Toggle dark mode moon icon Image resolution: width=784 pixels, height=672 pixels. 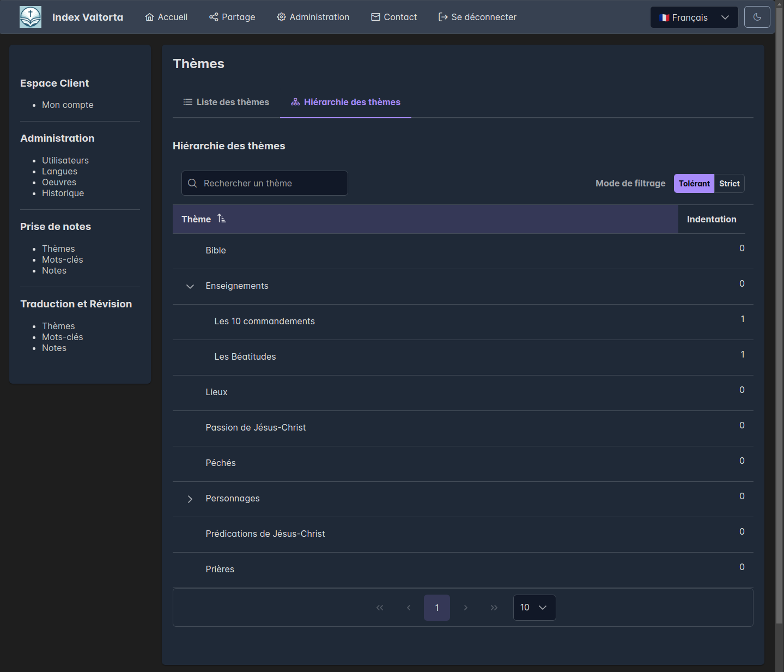point(757,17)
